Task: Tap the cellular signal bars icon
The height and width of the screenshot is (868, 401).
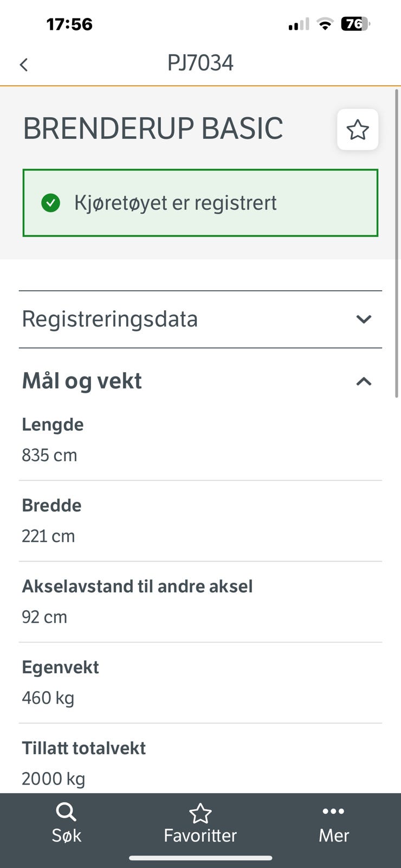Action: pos(299,24)
